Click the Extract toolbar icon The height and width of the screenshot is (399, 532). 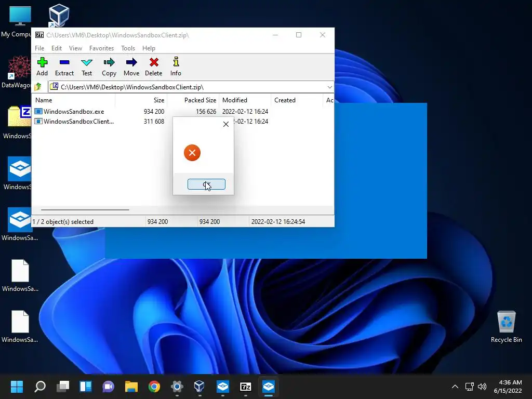[x=64, y=66]
